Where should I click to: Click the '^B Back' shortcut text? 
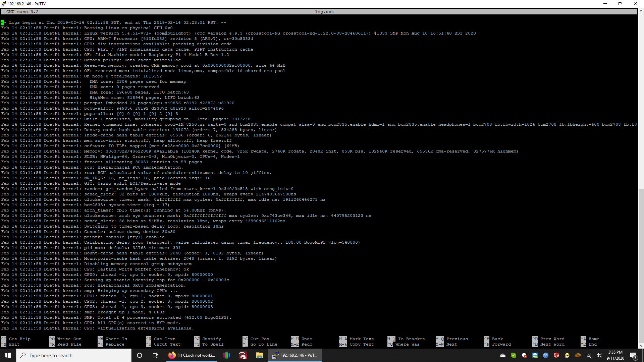tap(493, 339)
